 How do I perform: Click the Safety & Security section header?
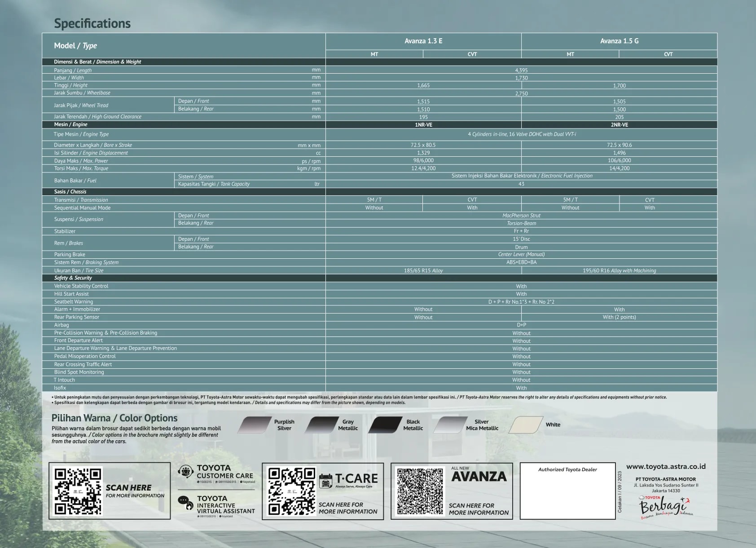point(73,278)
